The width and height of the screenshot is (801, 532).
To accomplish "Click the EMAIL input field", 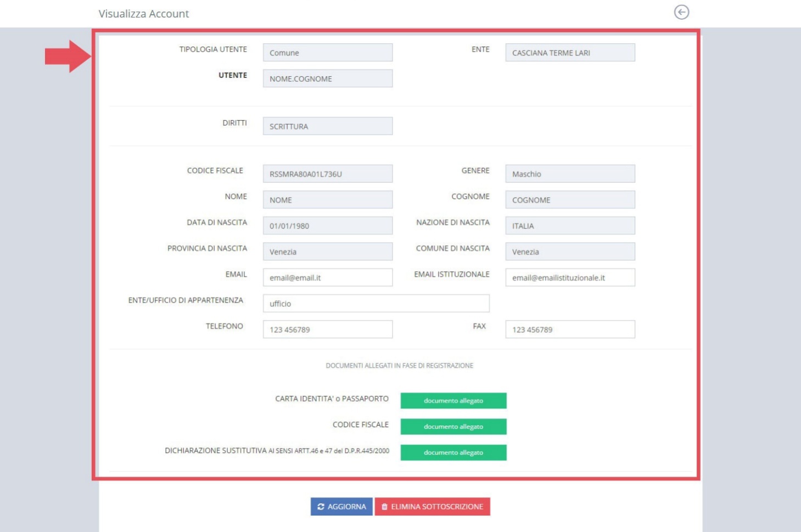I will [x=327, y=277].
